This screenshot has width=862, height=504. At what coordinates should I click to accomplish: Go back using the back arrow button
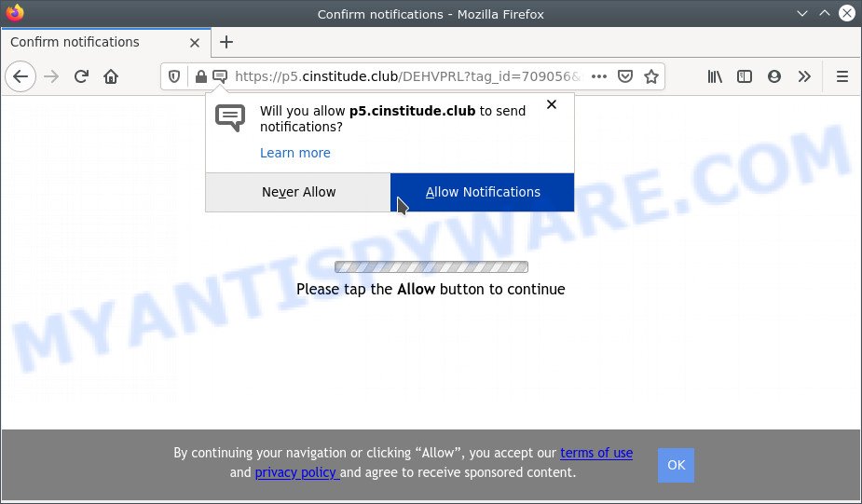click(21, 76)
